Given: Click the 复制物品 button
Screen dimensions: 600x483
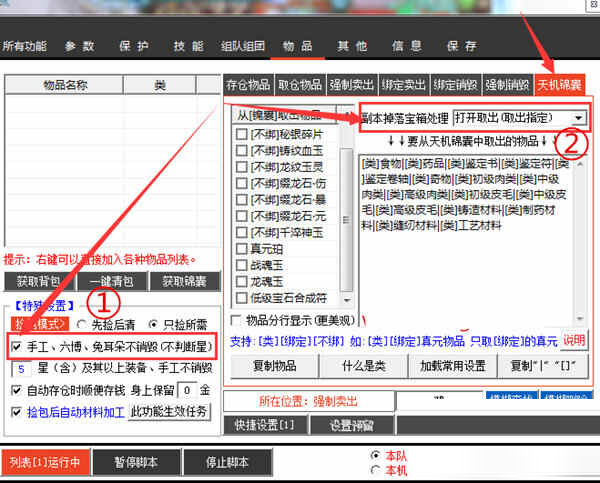Looking at the screenshot, I should (x=274, y=366).
